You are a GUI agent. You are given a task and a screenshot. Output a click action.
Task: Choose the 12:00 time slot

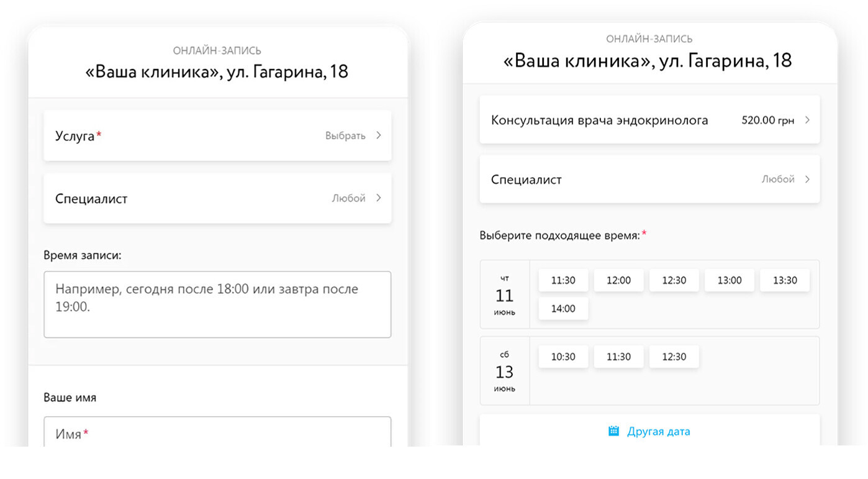click(618, 280)
